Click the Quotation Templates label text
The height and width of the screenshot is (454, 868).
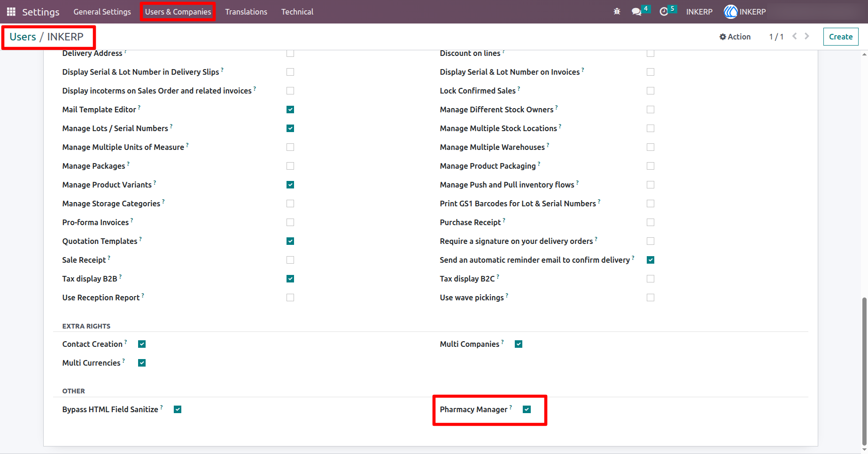coord(100,241)
